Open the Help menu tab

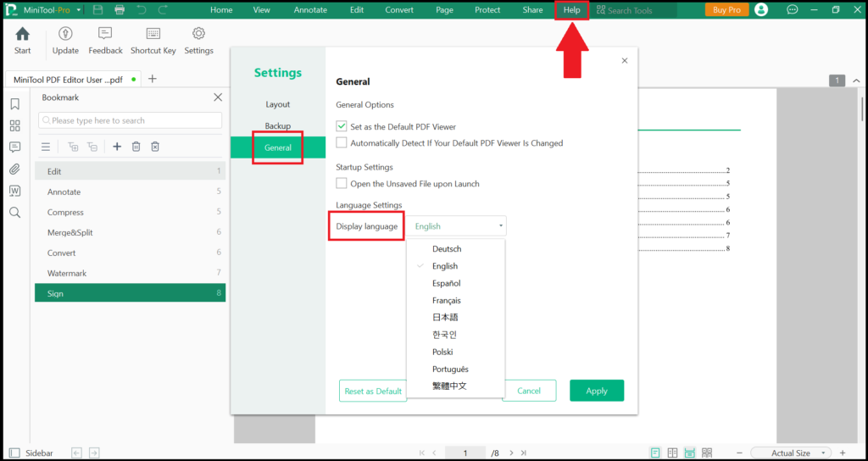pyautogui.click(x=572, y=10)
